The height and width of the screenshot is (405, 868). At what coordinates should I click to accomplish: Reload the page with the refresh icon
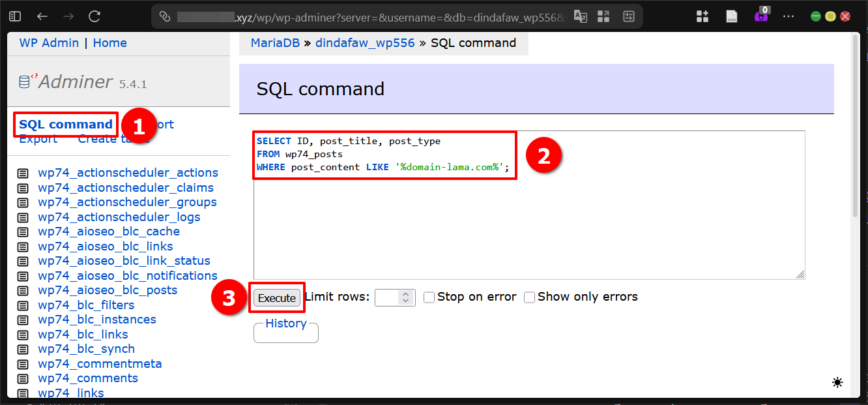[x=94, y=16]
